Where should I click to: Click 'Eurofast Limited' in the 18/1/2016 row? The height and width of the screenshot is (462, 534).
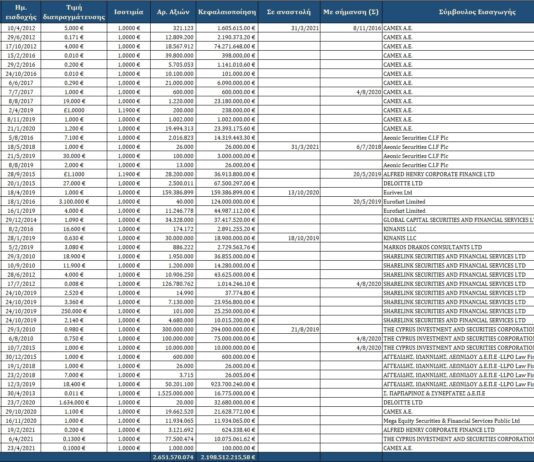[404, 202]
